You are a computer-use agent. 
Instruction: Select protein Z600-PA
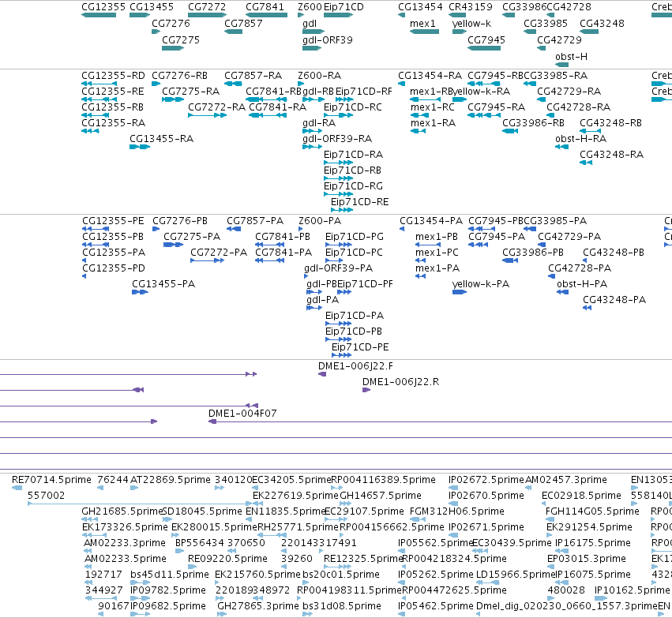pos(320,221)
